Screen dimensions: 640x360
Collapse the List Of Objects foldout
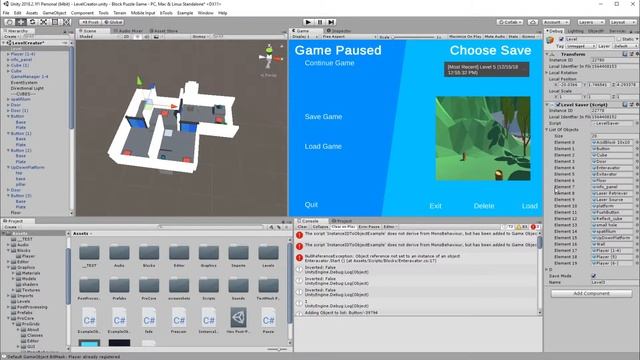click(547, 130)
